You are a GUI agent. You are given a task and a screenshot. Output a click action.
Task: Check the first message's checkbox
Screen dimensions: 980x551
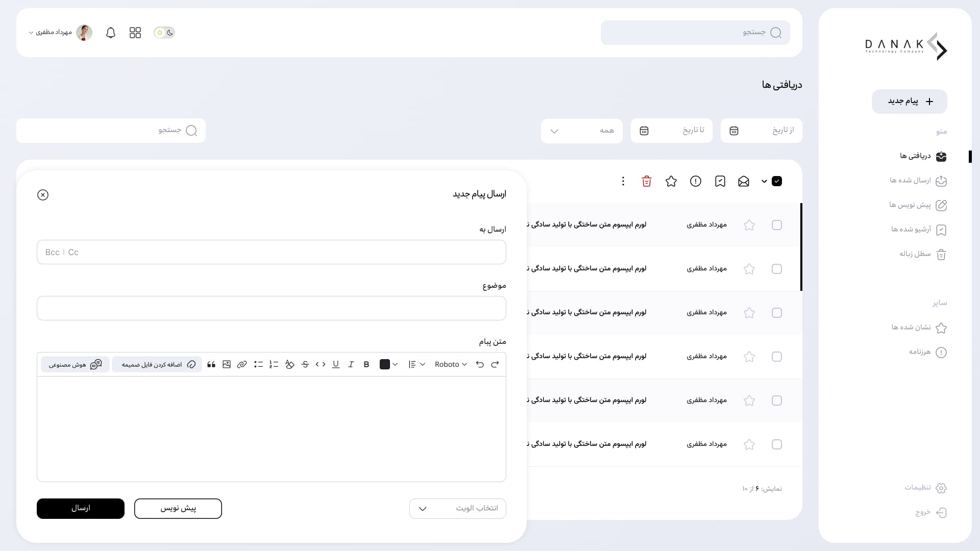tap(776, 225)
